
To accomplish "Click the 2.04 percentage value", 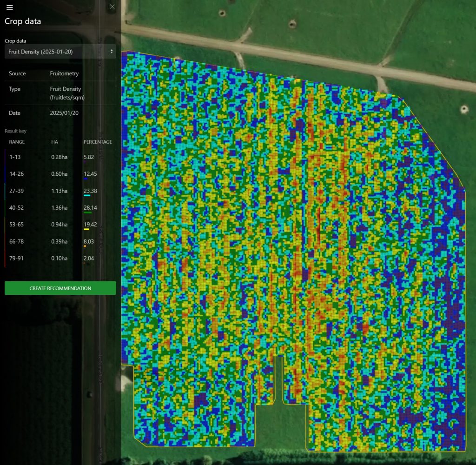I will [89, 258].
